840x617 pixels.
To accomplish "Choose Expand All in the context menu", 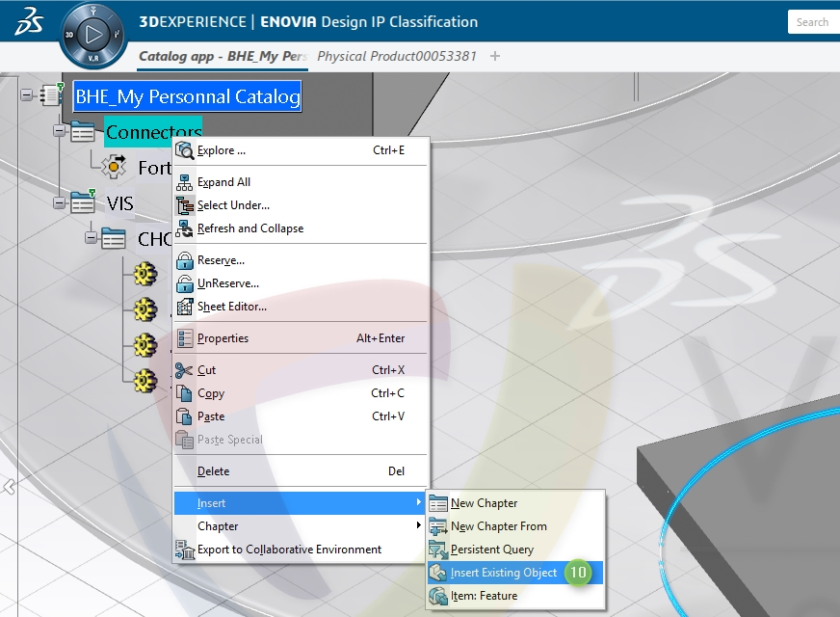I will pyautogui.click(x=301, y=182).
